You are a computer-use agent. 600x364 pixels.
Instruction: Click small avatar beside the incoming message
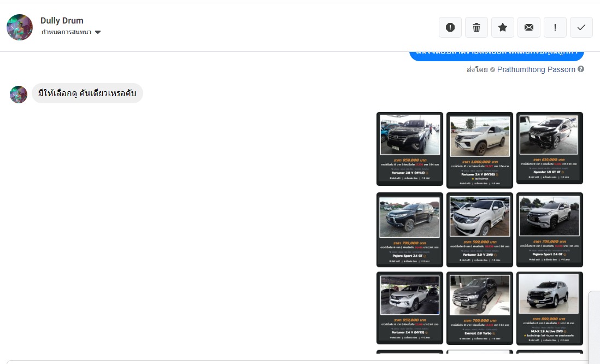click(19, 94)
